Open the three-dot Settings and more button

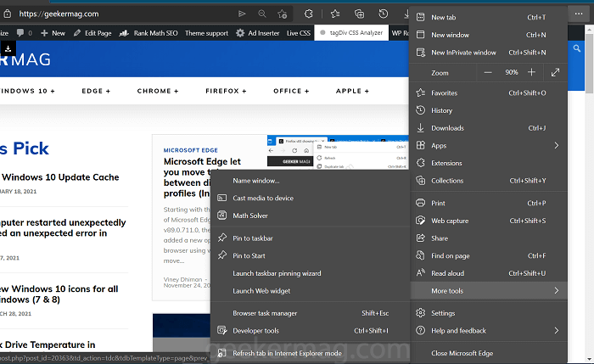click(579, 14)
